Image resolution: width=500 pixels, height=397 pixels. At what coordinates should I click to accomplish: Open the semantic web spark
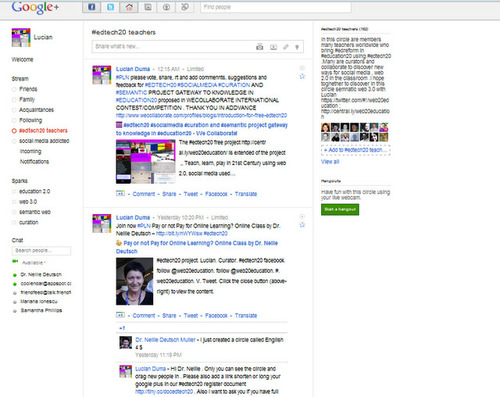[x=35, y=212]
